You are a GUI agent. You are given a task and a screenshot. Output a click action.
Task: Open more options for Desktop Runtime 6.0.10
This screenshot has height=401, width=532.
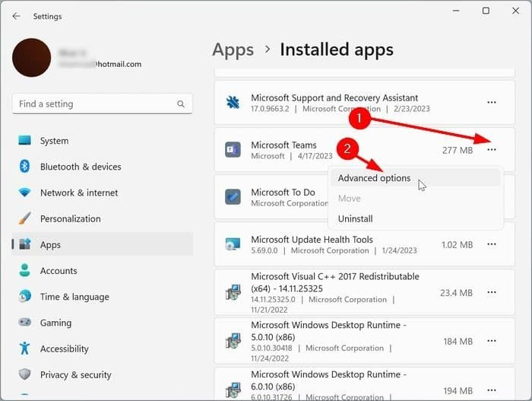click(x=492, y=390)
